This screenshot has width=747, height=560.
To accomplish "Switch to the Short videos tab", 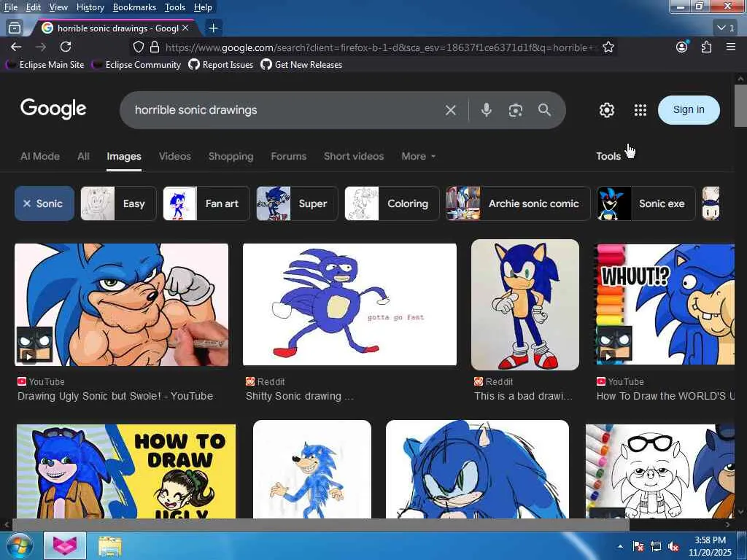I will click(x=354, y=156).
